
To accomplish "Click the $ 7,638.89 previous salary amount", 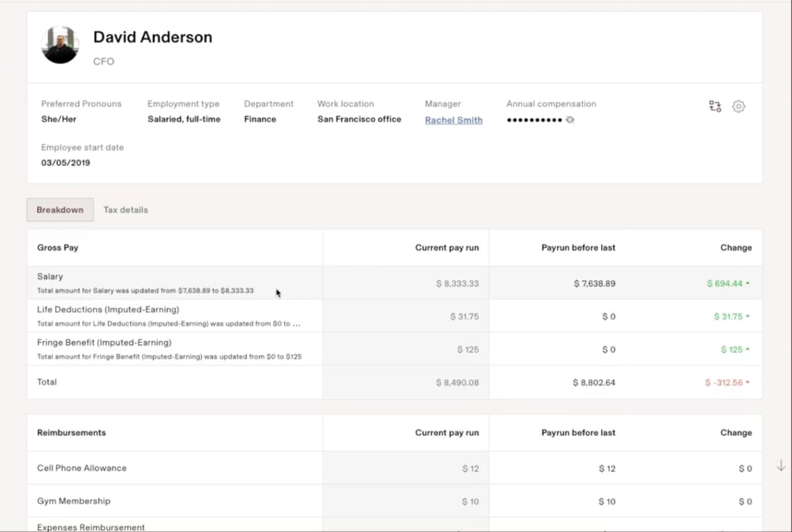I will pyautogui.click(x=595, y=284).
